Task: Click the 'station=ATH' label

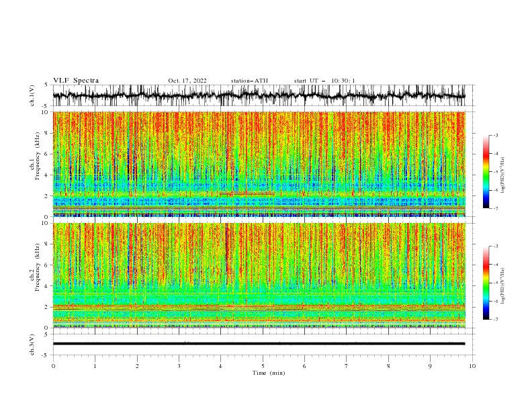Action: point(249,81)
